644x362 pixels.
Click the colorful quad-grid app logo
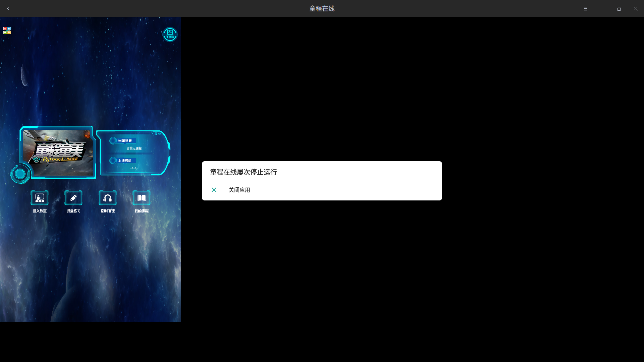pyautogui.click(x=7, y=30)
